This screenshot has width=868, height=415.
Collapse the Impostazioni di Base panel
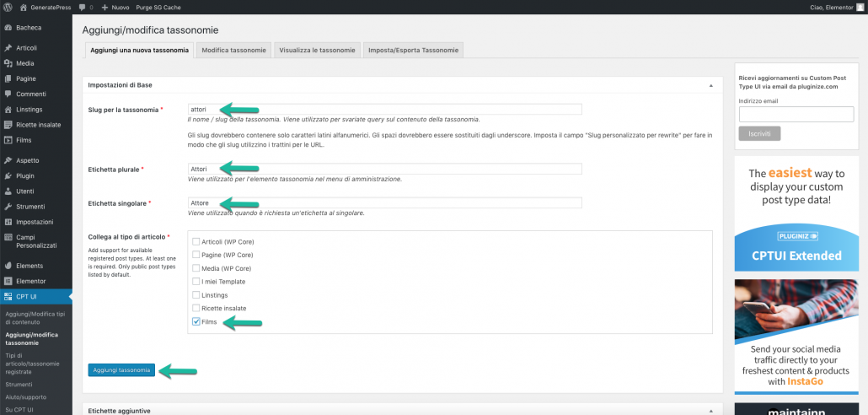pos(710,85)
